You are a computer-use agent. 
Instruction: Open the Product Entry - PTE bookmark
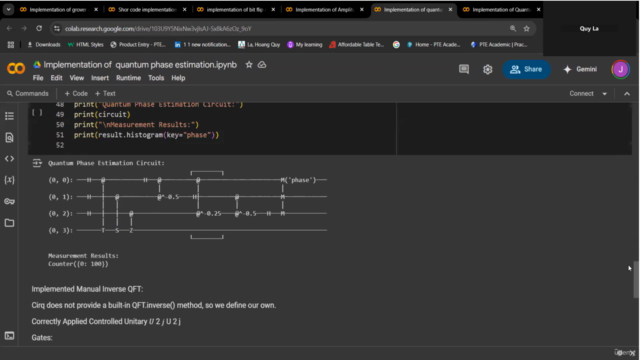tap(138, 45)
